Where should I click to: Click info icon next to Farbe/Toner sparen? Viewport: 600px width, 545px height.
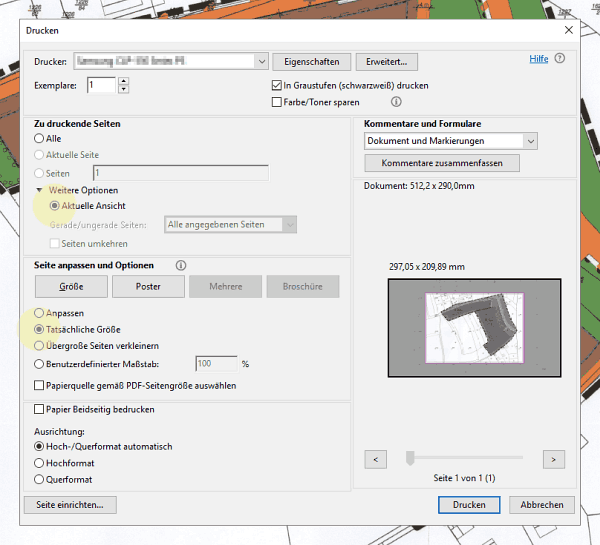(396, 102)
